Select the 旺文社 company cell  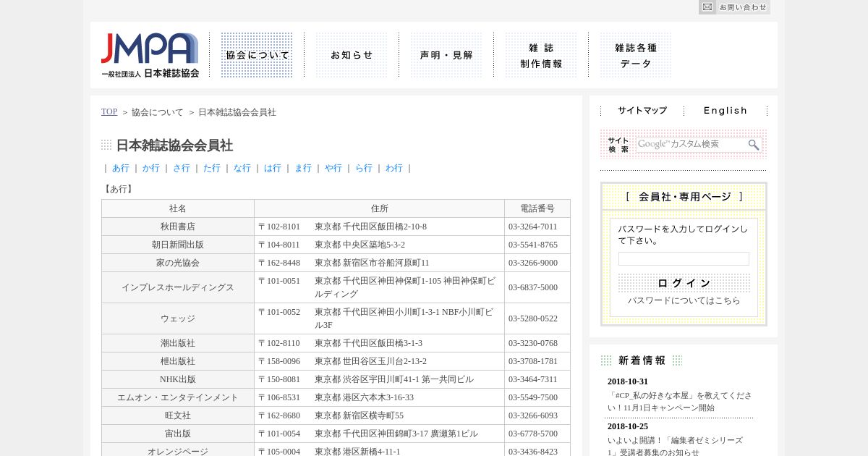[x=178, y=415]
